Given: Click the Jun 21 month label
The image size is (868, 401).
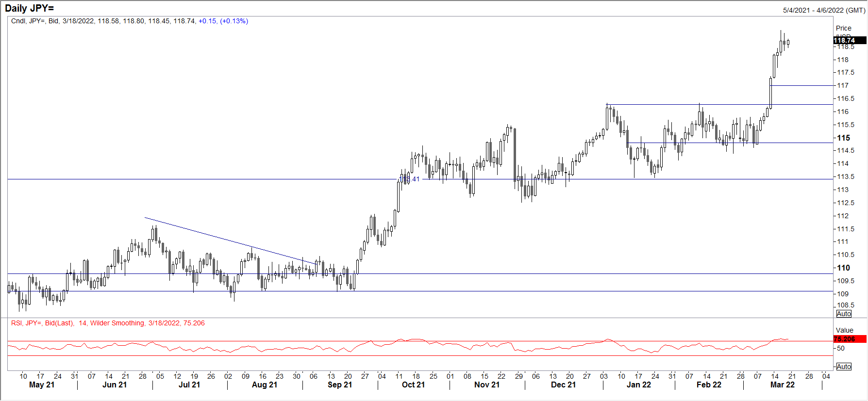Looking at the screenshot, I should tap(115, 385).
